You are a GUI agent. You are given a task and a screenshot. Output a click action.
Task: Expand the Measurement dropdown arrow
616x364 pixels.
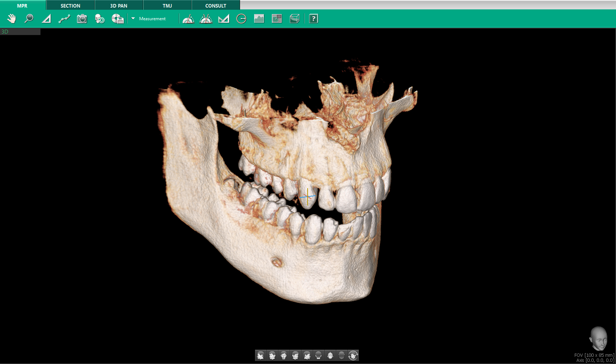coord(133,18)
